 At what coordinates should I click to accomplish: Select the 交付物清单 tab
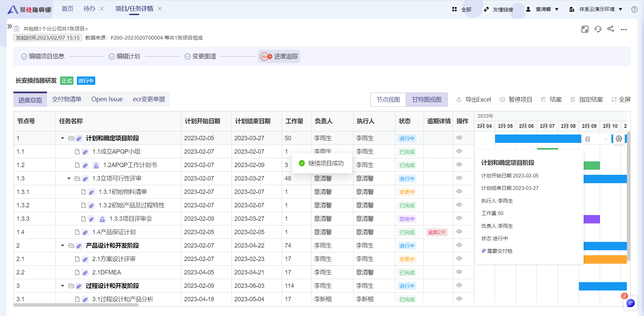pos(67,99)
